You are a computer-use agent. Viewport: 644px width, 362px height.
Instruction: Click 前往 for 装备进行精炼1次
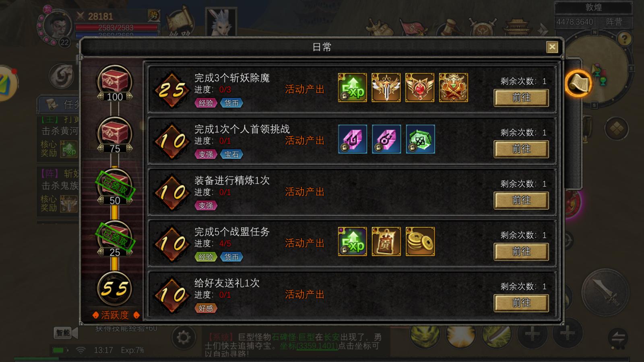[x=521, y=200]
